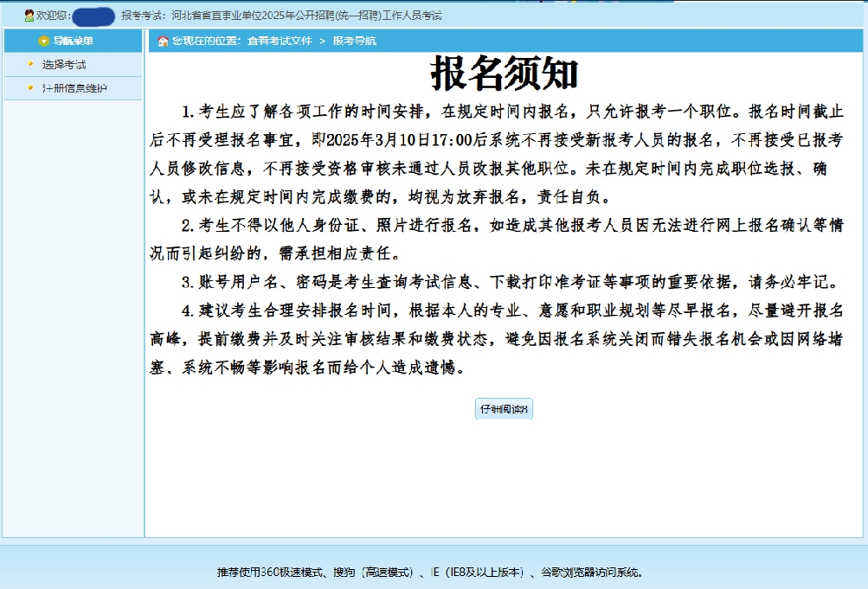Click the breadcrumb separator arrow
Image resolution: width=868 pixels, height=589 pixels.
pos(322,41)
